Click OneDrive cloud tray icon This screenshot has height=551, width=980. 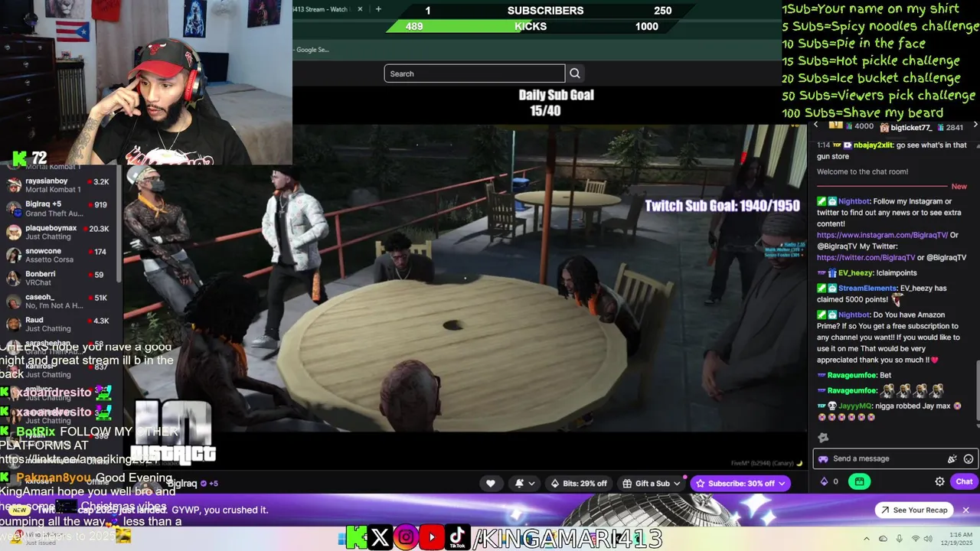[883, 539]
